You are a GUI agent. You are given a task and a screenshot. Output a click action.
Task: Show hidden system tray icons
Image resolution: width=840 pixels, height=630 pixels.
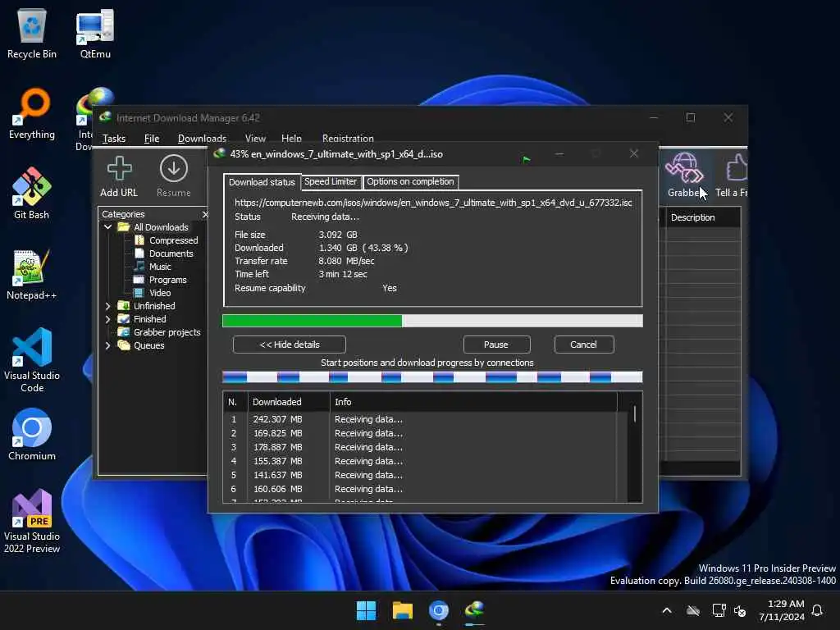pyautogui.click(x=667, y=610)
